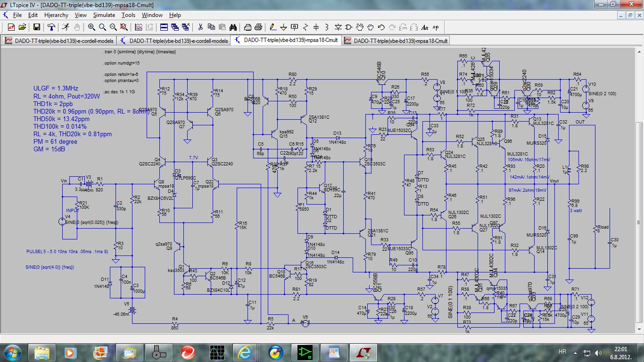Run the simulation with the running man icon
This screenshot has width=644, height=362.
tap(66, 27)
